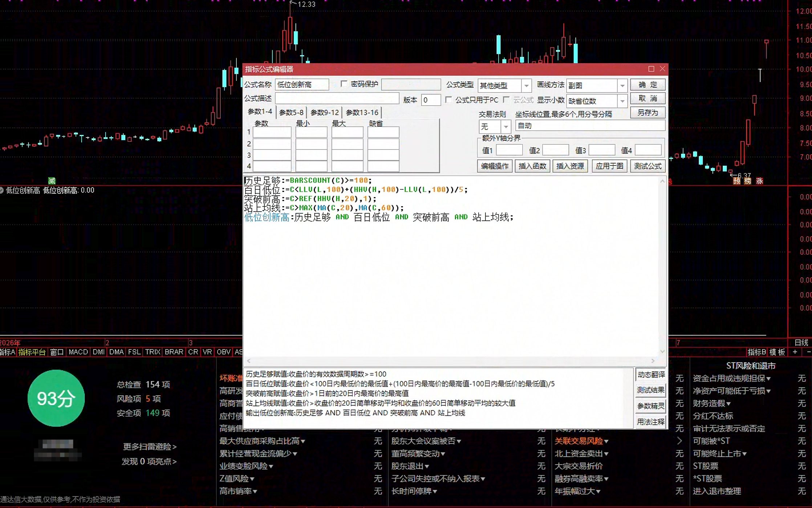Select VR indicator tab
This screenshot has width=812, height=508.
[x=207, y=352]
